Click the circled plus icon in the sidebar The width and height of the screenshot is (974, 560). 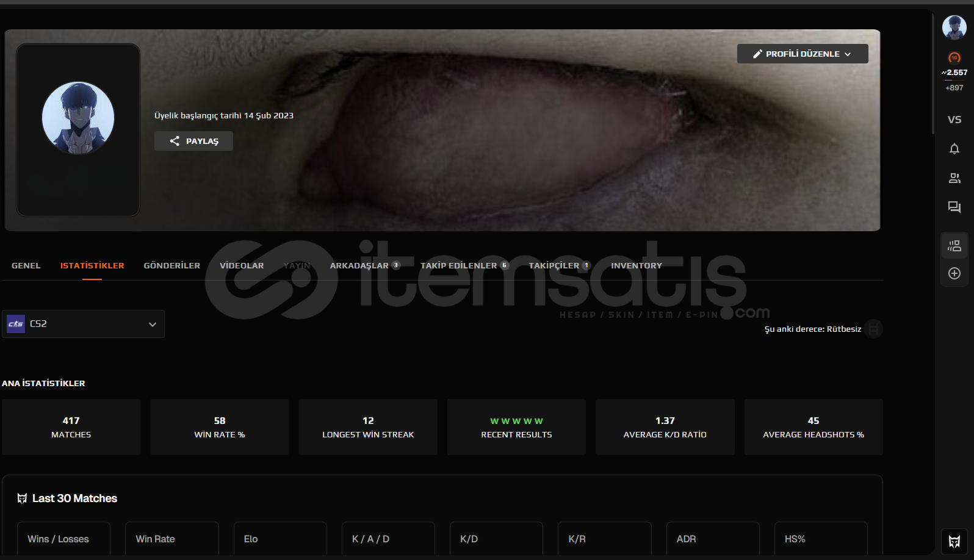954,273
